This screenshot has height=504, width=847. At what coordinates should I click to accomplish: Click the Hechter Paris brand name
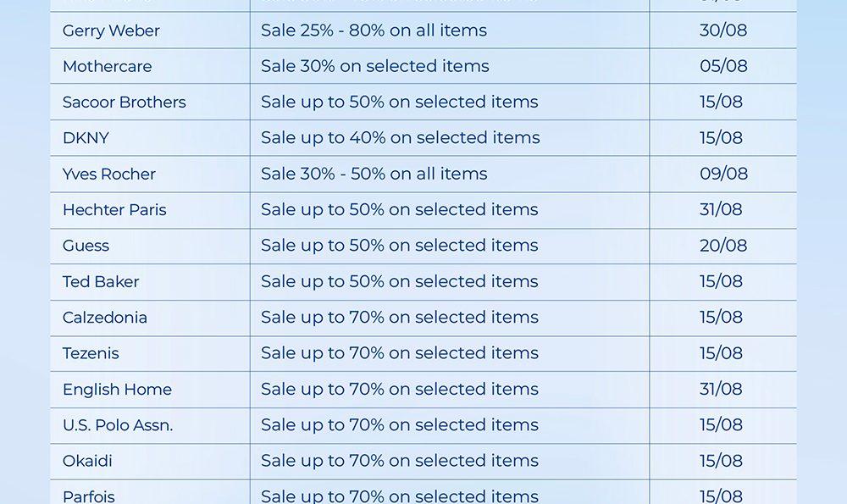(114, 209)
